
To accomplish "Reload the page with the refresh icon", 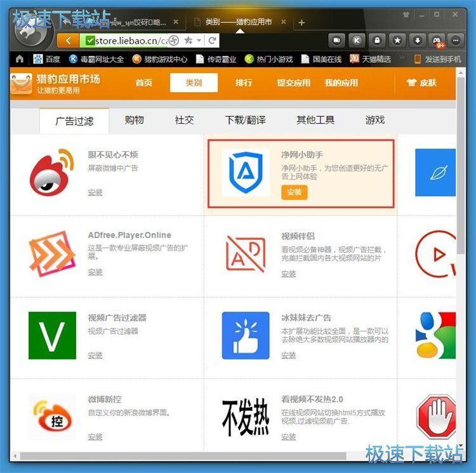I will click(212, 41).
